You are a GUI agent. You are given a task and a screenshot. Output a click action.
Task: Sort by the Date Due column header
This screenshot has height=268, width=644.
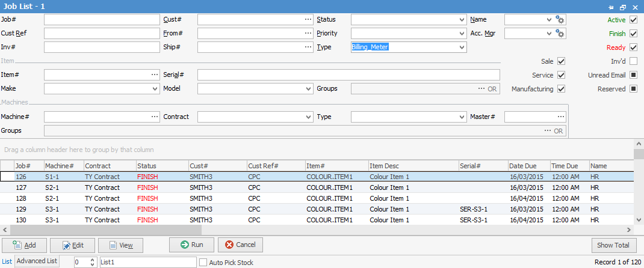click(528, 166)
